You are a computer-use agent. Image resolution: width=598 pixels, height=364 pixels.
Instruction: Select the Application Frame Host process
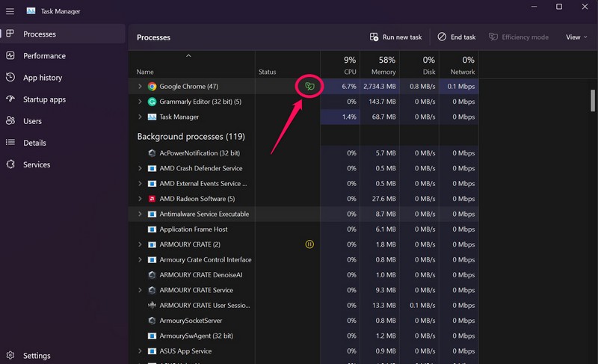[x=194, y=229]
